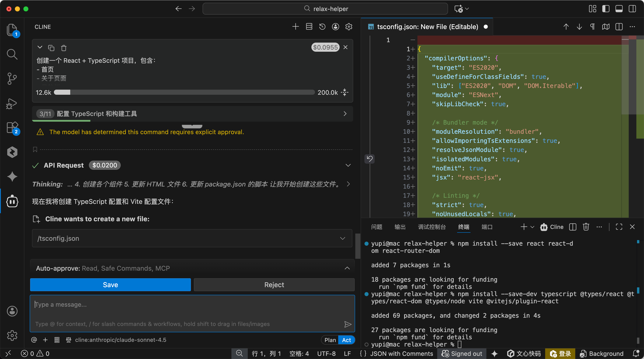
Task: Collapse the Auto-approve settings chevron
Action: click(347, 268)
